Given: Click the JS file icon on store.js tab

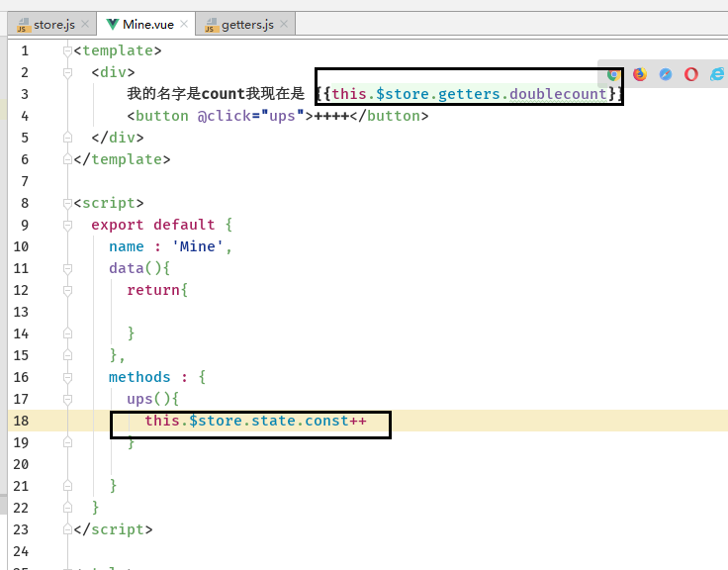Looking at the screenshot, I should (23, 25).
